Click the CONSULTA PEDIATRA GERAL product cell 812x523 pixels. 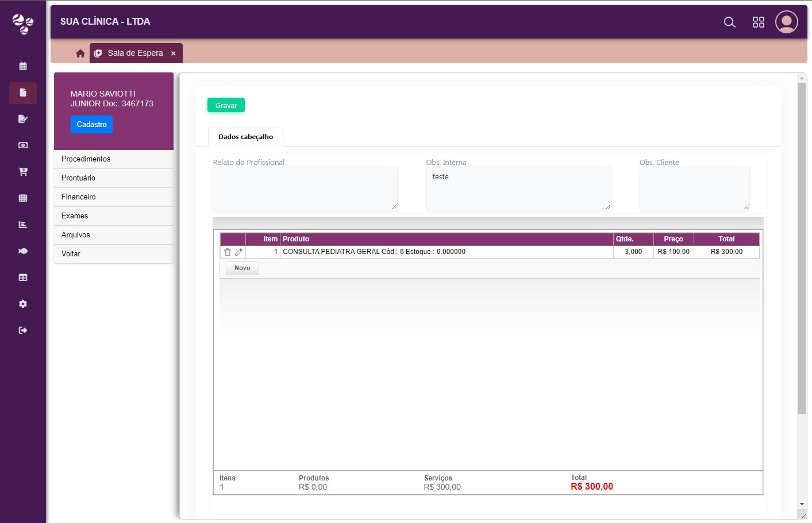447,252
